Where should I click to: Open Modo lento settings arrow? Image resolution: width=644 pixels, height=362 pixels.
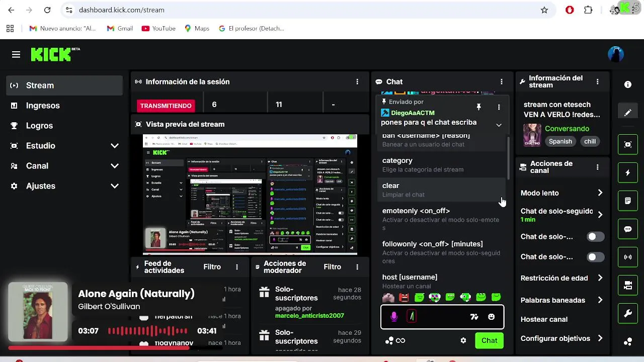coord(600,193)
